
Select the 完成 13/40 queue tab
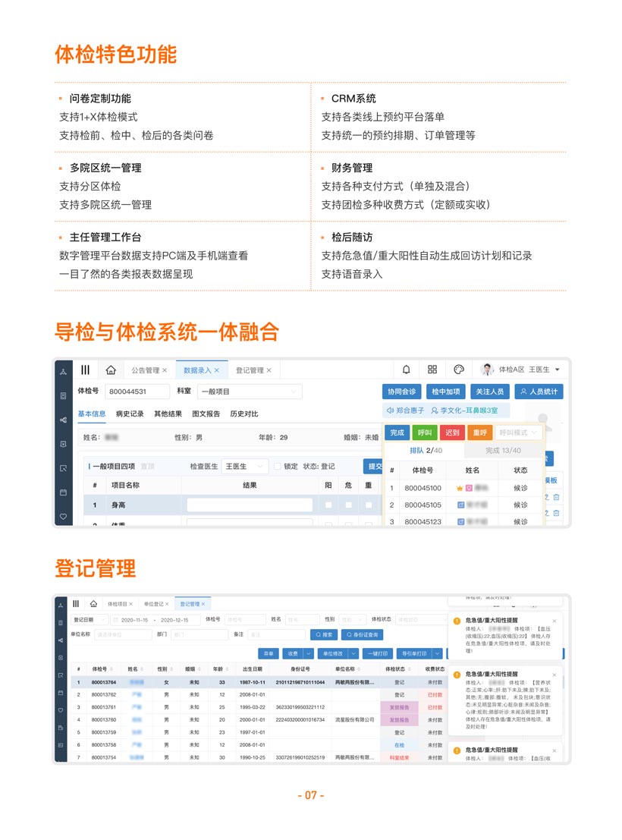coord(504,451)
